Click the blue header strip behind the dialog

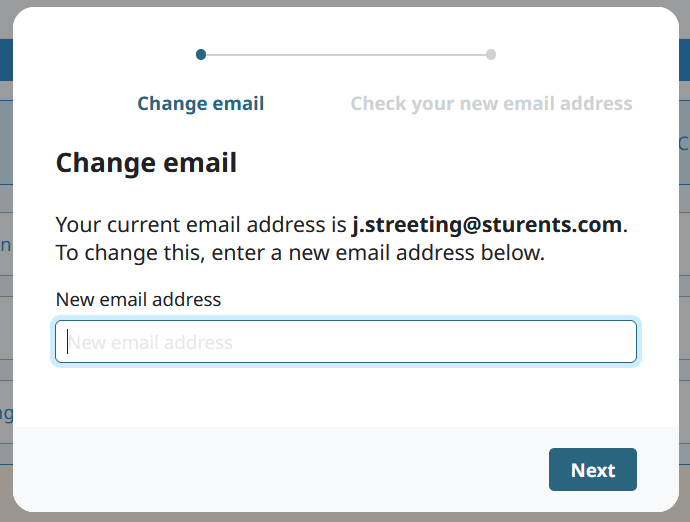(5, 60)
